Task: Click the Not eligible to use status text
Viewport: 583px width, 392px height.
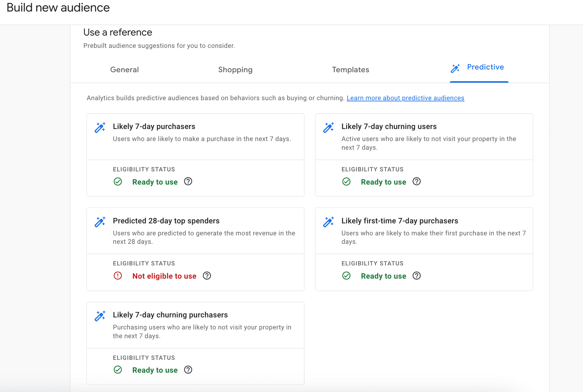Action: click(x=164, y=276)
